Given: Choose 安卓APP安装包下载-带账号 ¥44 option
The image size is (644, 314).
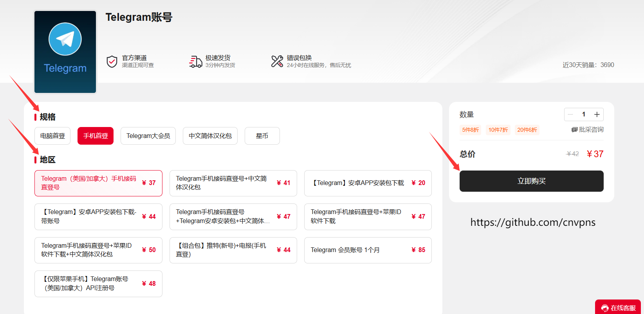Looking at the screenshot, I should click(x=98, y=217).
